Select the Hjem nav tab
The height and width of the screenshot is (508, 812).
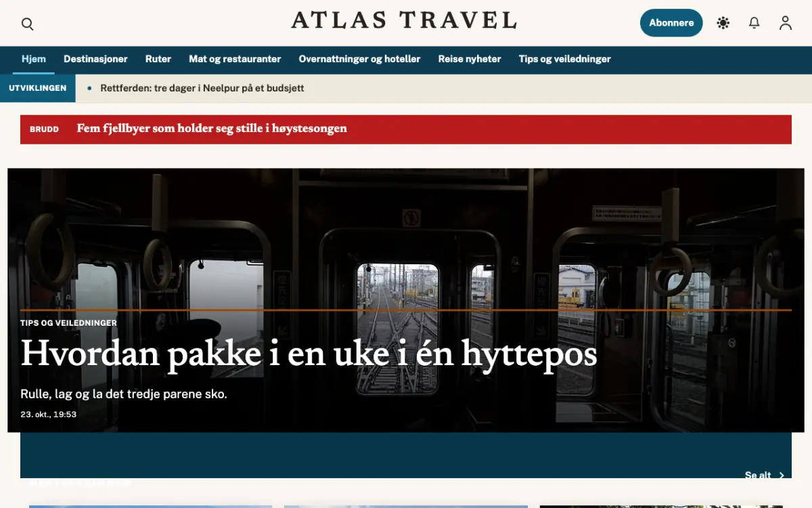[x=34, y=59]
